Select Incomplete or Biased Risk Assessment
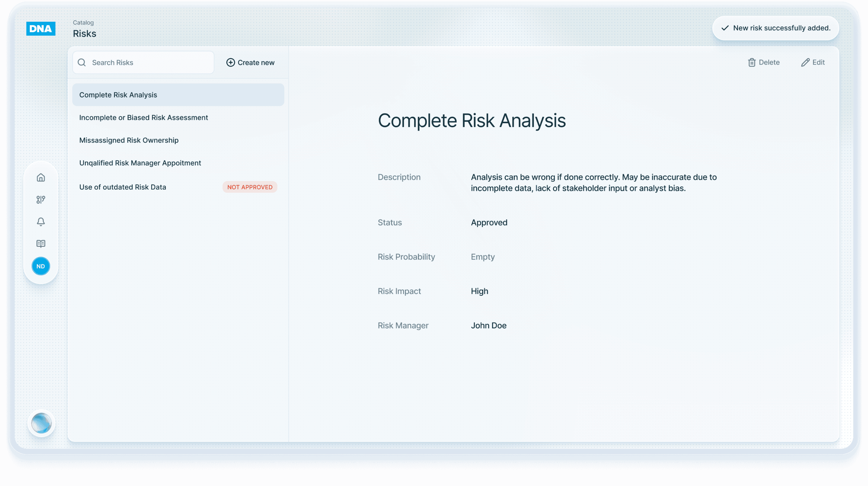The image size is (868, 486). pos(144,118)
